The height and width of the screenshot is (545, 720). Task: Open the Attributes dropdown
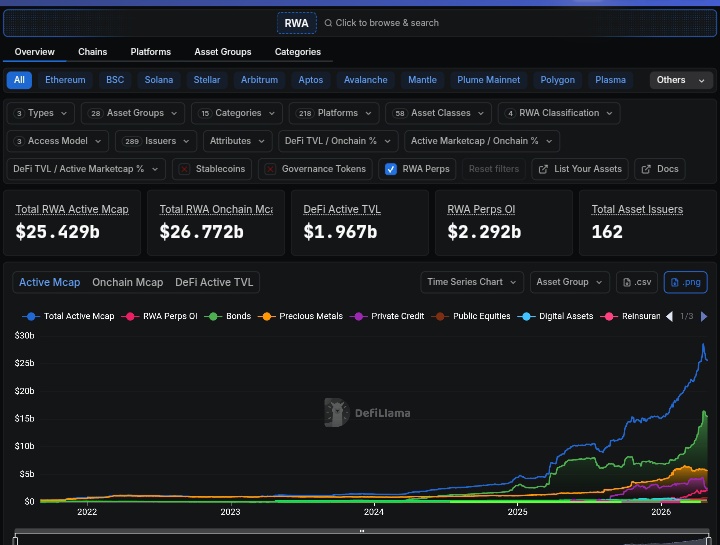(x=237, y=141)
